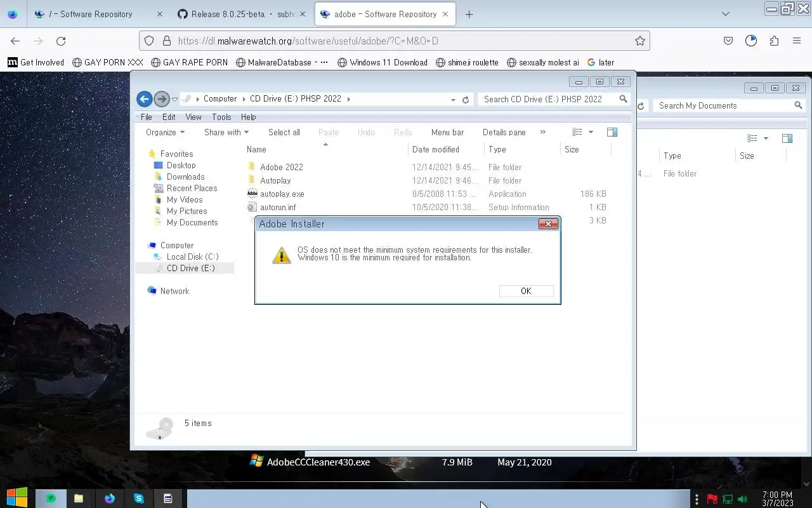Refresh the CD Drive address bar
812x508 pixels.
pos(466,100)
